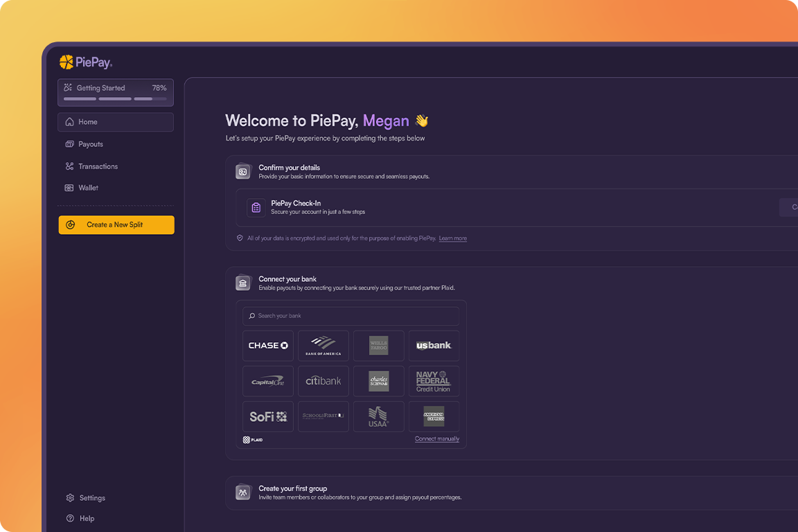
Task: Click the PiePay Check-In title
Action: 296,203
